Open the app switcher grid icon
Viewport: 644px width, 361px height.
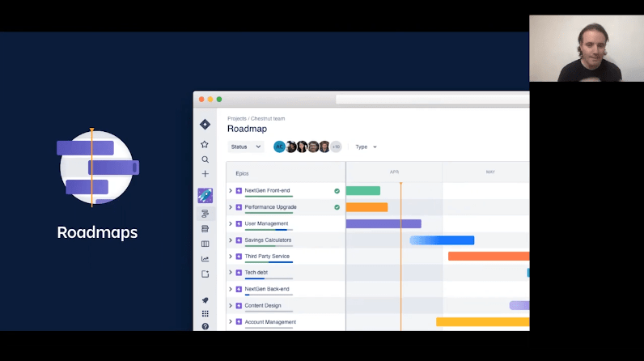tap(205, 313)
